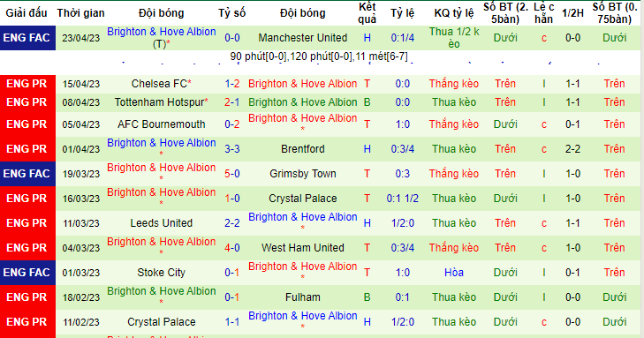The width and height of the screenshot is (644, 338).
Task: Open the Leeds United team link
Action: (162, 223)
